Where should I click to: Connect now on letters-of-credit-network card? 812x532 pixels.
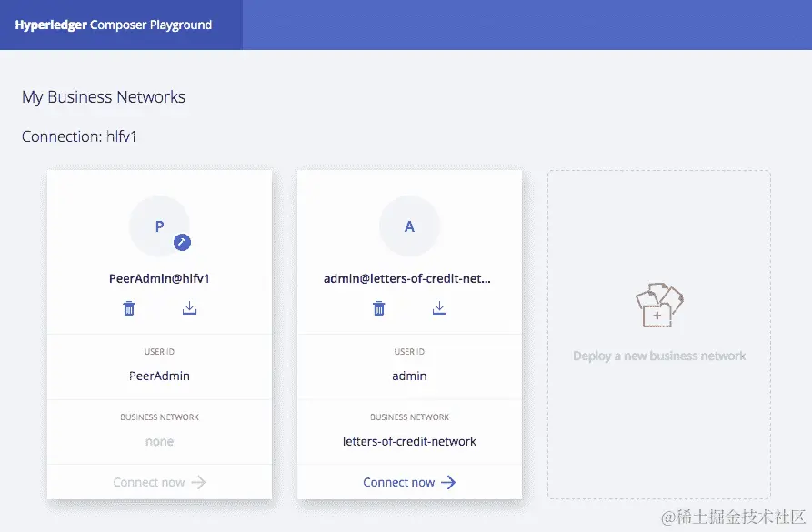coord(409,482)
